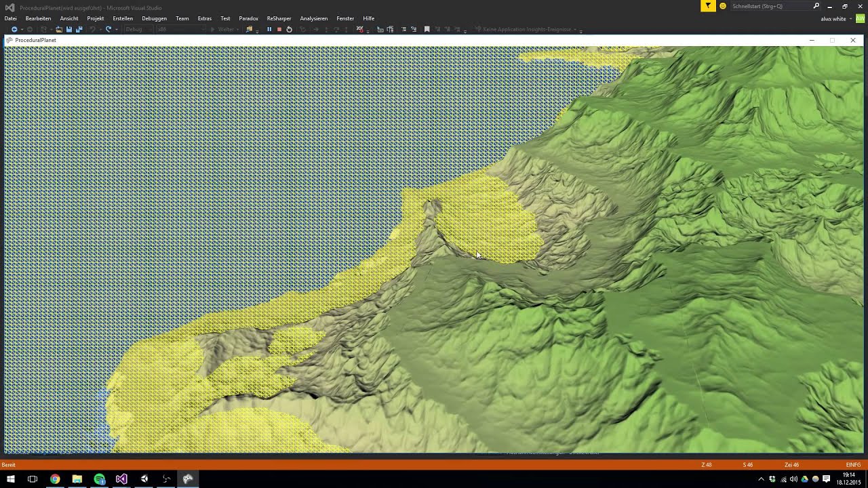The height and width of the screenshot is (488, 868).
Task: Save all files with the double-disk icon
Action: [79, 29]
